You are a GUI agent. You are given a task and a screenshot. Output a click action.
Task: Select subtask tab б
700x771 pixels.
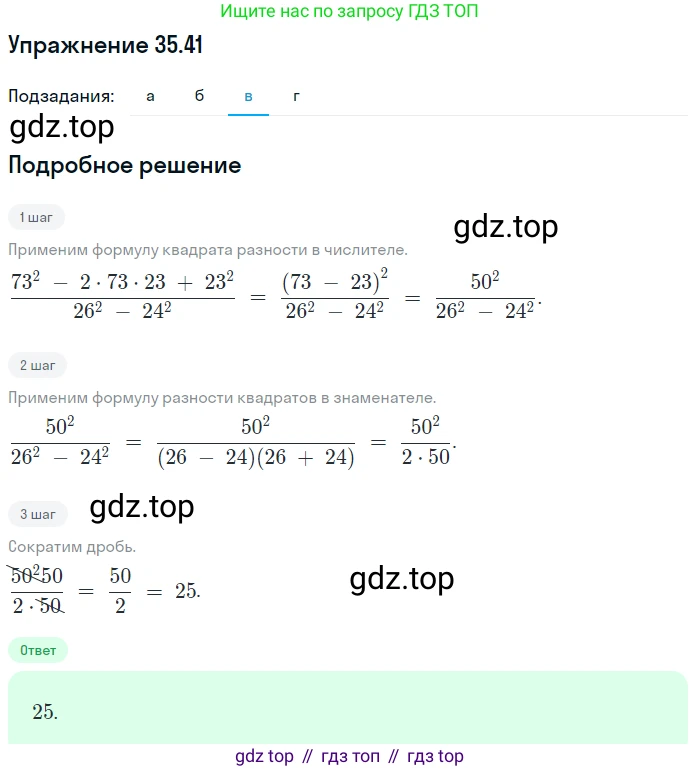click(199, 96)
